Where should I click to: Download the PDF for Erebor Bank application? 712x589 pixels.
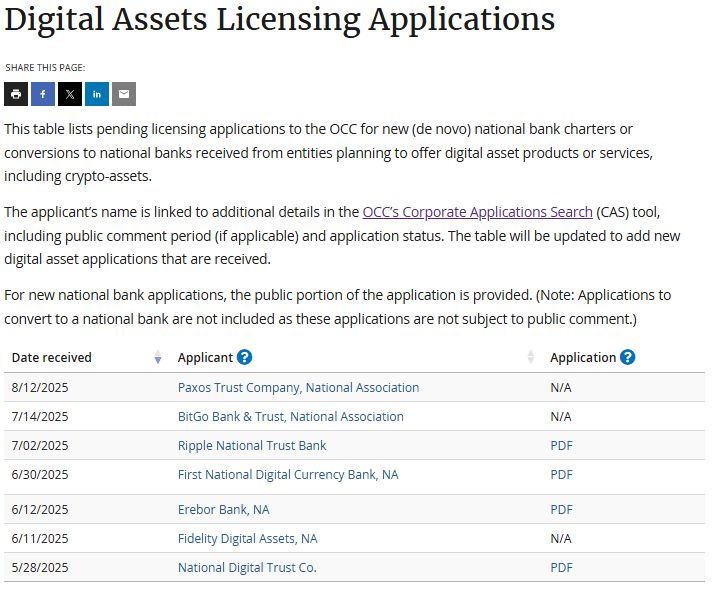click(561, 509)
